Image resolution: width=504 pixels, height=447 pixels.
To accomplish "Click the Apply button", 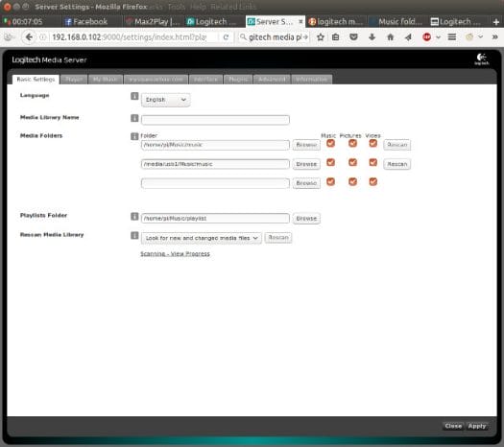I will (x=477, y=426).
